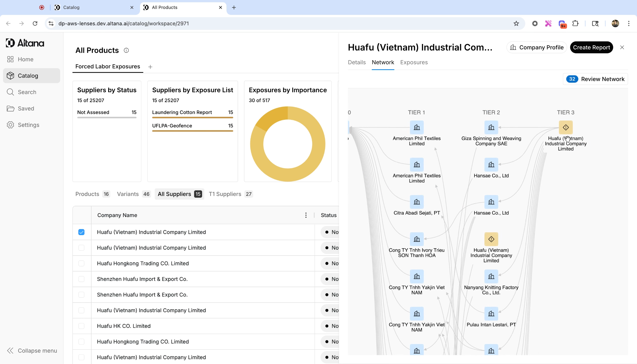Click the Create Report button
The width and height of the screenshot is (637, 364).
point(591,47)
